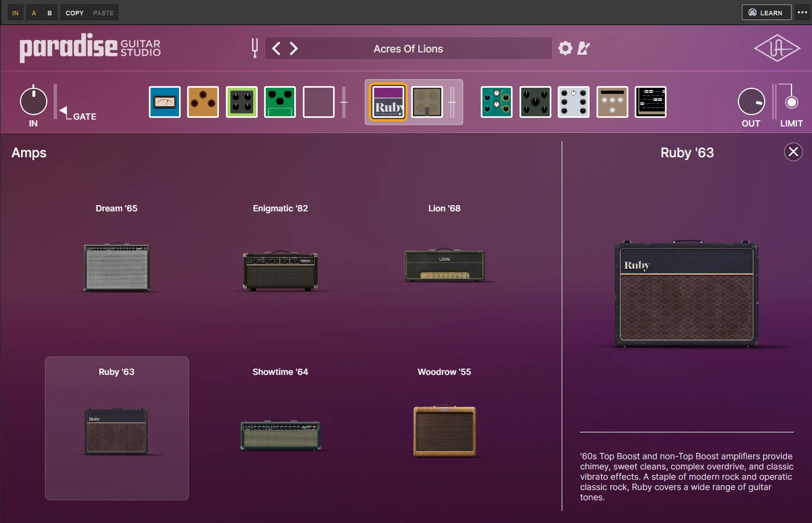The width and height of the screenshot is (812, 523).
Task: Select the blue compressor pedal slot
Action: point(165,102)
